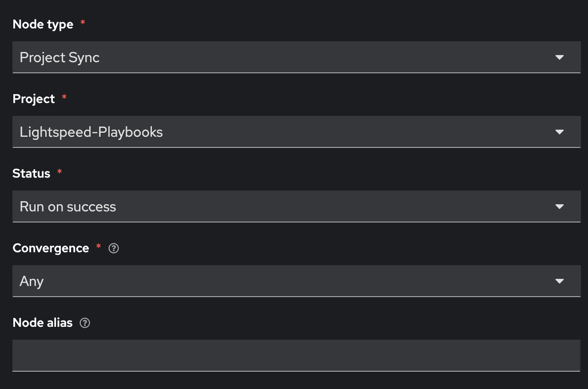
Task: Click the 'Any' convergence value
Action: (x=32, y=282)
